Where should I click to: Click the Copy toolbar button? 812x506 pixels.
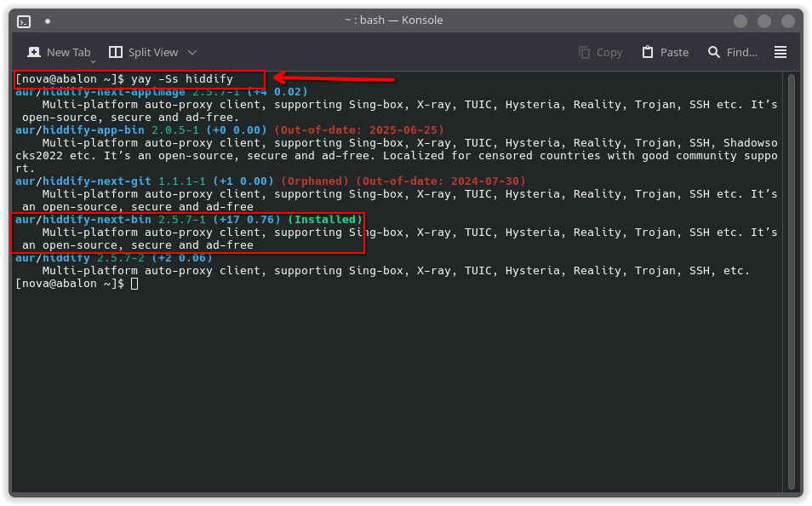[601, 52]
